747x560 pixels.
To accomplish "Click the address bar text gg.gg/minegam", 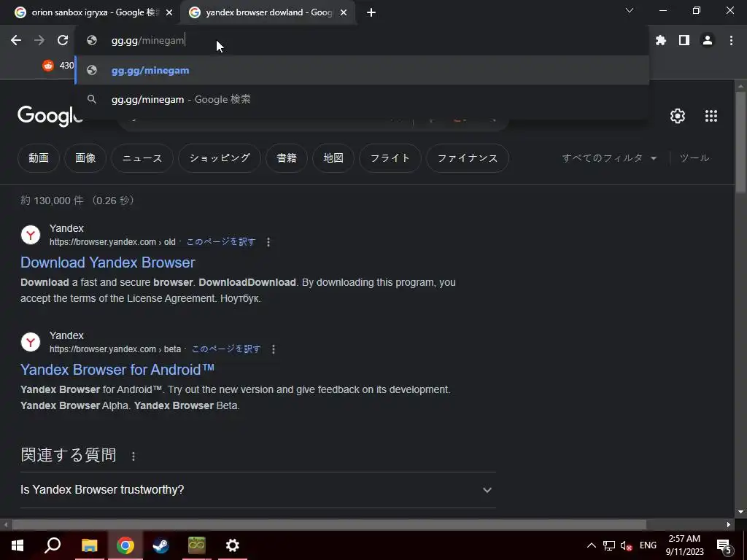I will (x=147, y=41).
